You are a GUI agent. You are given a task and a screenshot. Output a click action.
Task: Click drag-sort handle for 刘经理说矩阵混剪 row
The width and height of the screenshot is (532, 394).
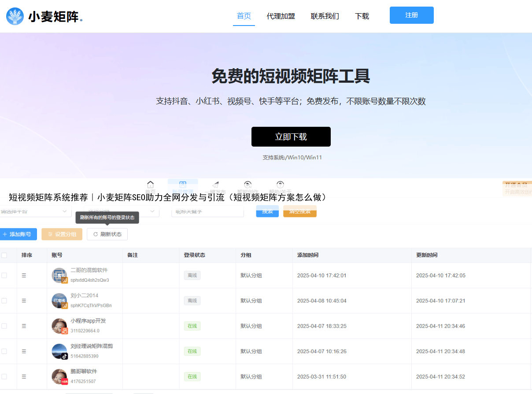pyautogui.click(x=24, y=351)
